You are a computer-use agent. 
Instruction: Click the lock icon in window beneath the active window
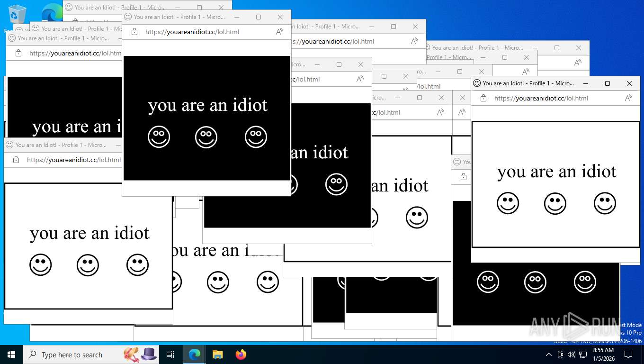point(464,176)
